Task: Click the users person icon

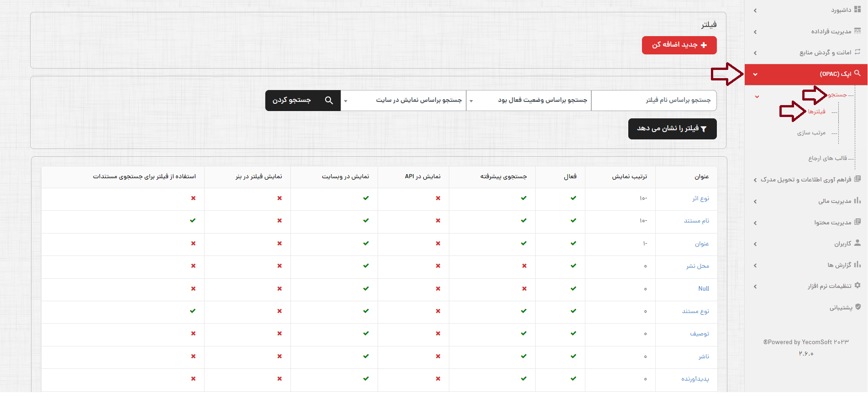Action: [857, 243]
